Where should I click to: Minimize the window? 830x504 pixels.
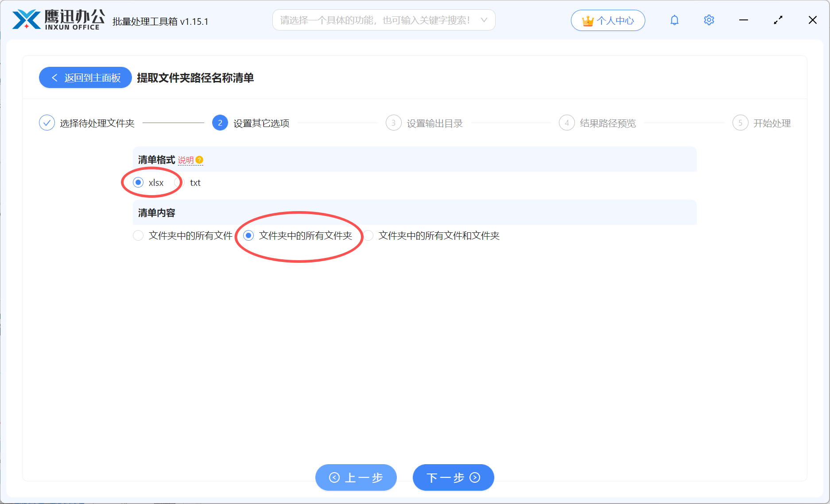(x=744, y=20)
